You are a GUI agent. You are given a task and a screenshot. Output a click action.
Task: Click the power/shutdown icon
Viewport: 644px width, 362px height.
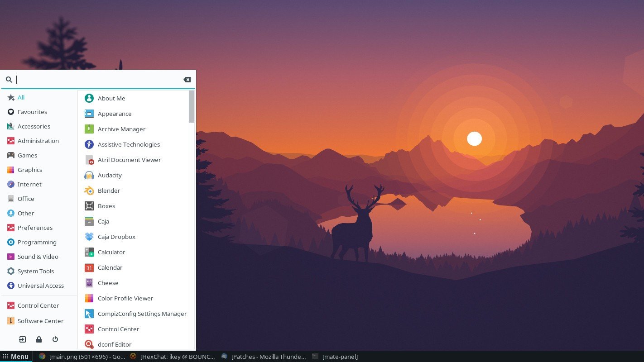point(55,339)
